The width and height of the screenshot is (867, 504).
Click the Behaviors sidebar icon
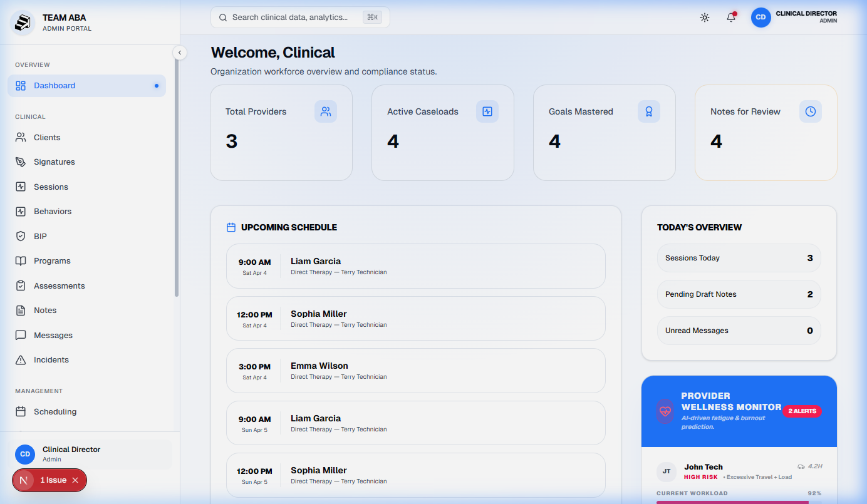click(21, 211)
